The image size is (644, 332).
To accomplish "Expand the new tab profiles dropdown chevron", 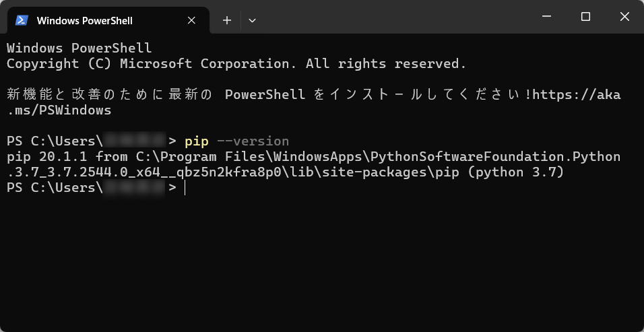I will (x=252, y=20).
